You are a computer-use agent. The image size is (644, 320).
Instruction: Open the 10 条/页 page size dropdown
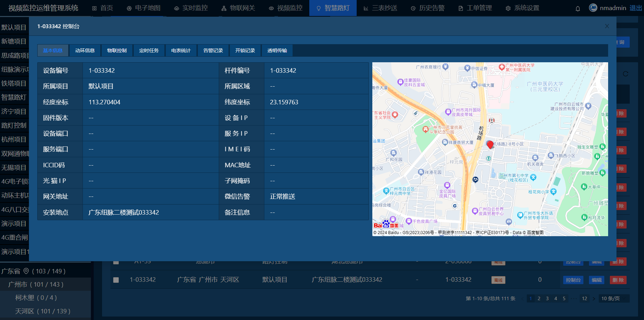click(x=615, y=298)
